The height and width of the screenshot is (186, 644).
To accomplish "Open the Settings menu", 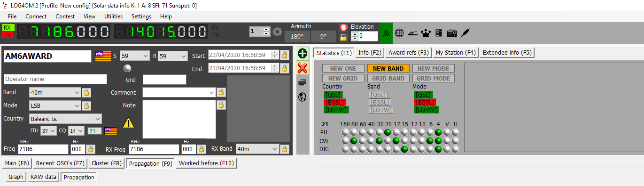I will point(141,16).
